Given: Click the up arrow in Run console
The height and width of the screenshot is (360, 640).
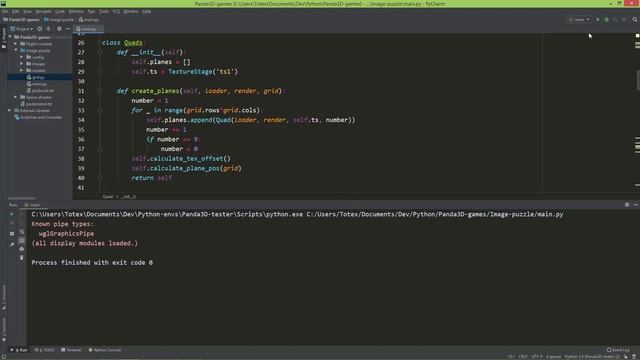Looking at the screenshot, I should pyautogui.click(x=22, y=214).
